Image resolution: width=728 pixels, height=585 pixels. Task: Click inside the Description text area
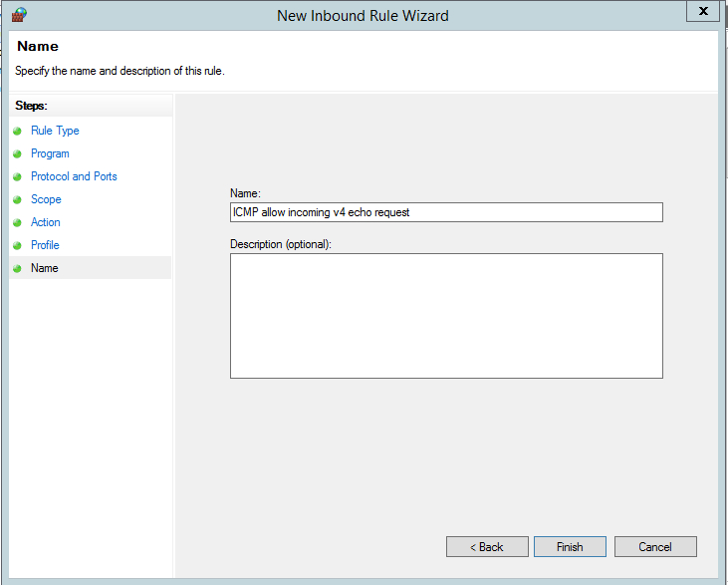point(446,316)
